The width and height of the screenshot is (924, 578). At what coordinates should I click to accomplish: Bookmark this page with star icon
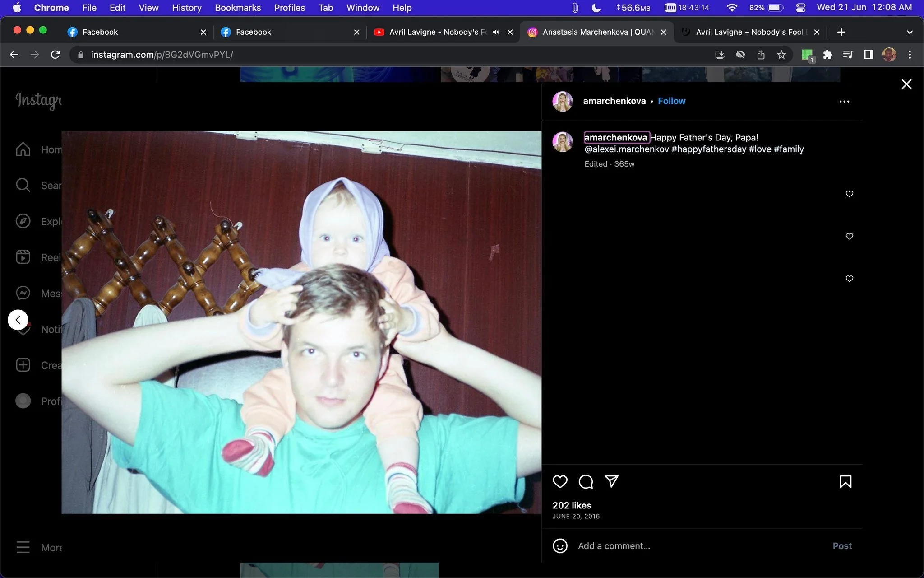781,55
